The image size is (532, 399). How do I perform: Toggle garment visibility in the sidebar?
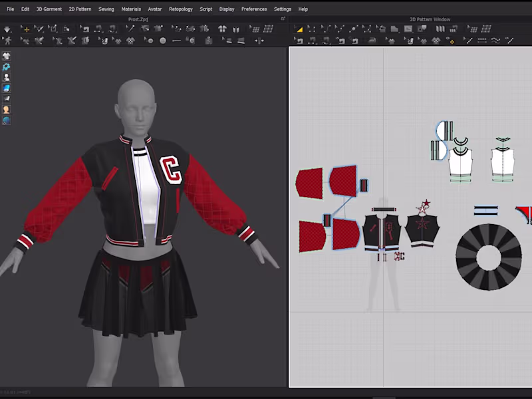(x=7, y=56)
